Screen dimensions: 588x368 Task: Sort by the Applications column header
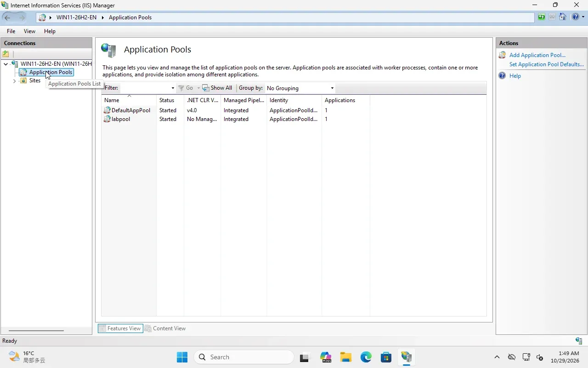pyautogui.click(x=345, y=100)
